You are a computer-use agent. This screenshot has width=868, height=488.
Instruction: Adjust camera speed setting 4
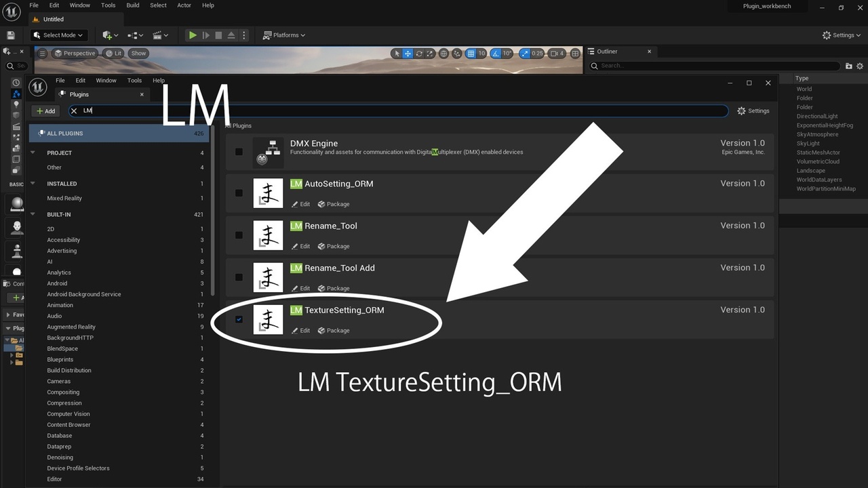pyautogui.click(x=557, y=54)
